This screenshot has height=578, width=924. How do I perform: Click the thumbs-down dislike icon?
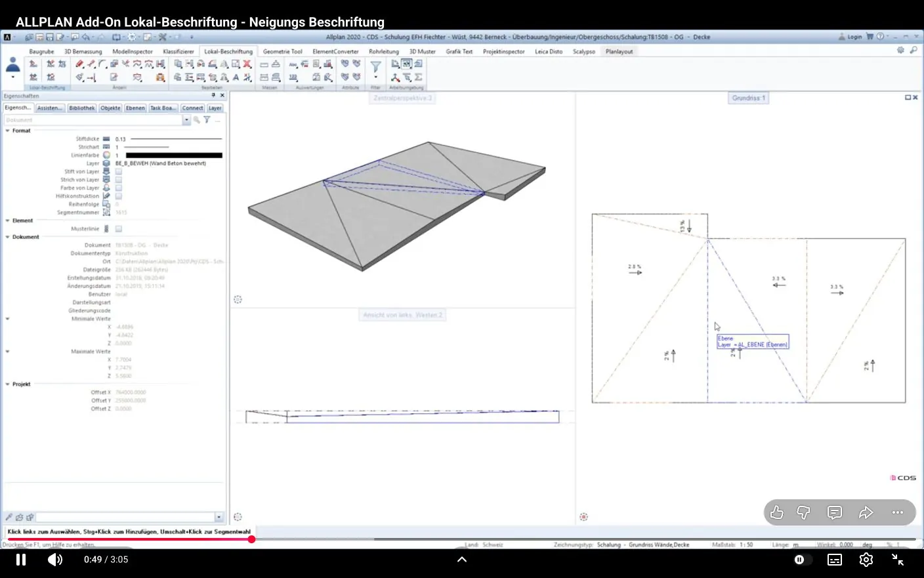[803, 512]
